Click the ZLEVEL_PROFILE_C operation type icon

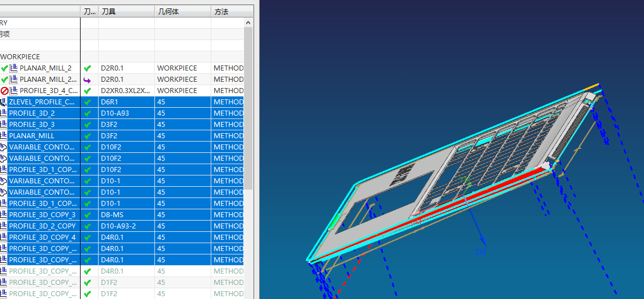point(3,102)
